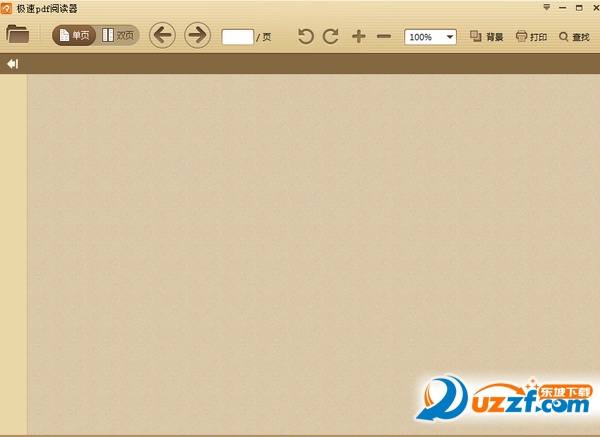Rotate the page counterclockwise
The height and width of the screenshot is (437, 600).
point(306,37)
